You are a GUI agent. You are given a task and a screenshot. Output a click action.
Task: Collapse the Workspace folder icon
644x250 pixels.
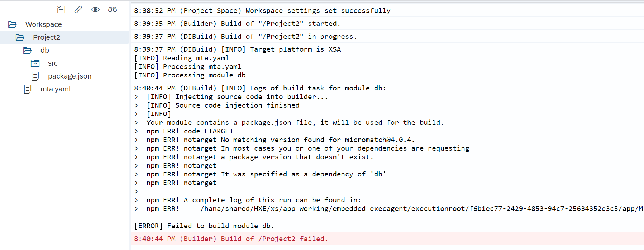13,24
